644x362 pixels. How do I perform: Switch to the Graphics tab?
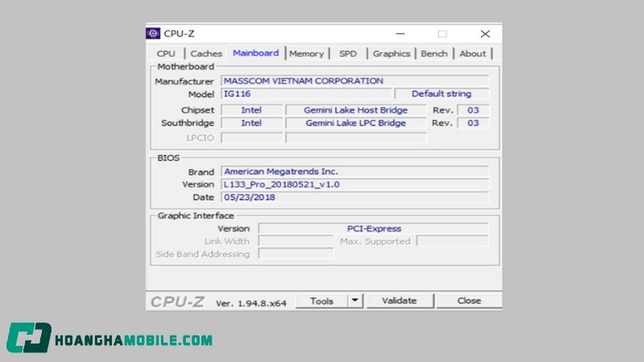tap(391, 54)
